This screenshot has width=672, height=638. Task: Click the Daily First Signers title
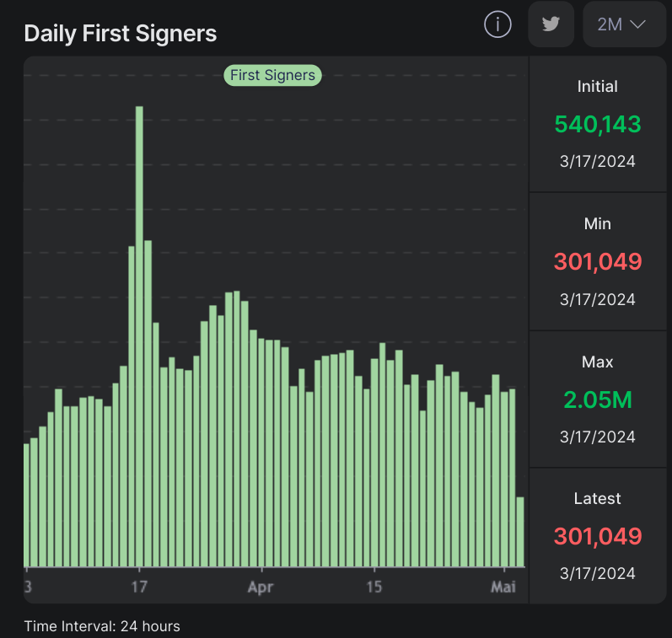click(121, 34)
